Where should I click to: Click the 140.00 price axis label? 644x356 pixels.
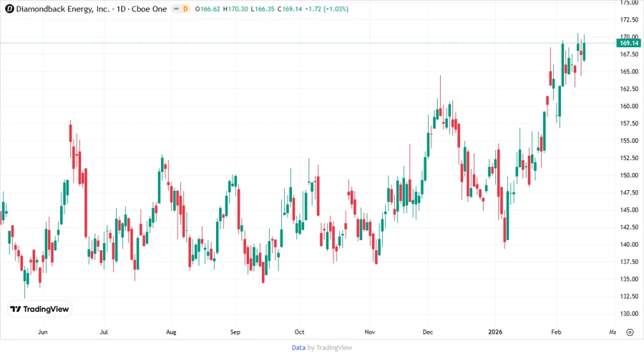(629, 244)
